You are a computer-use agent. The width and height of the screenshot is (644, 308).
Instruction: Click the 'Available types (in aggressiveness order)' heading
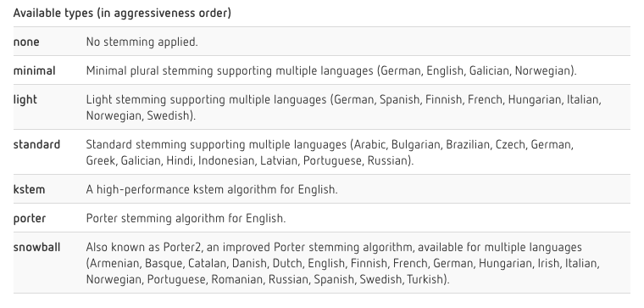pos(122,14)
